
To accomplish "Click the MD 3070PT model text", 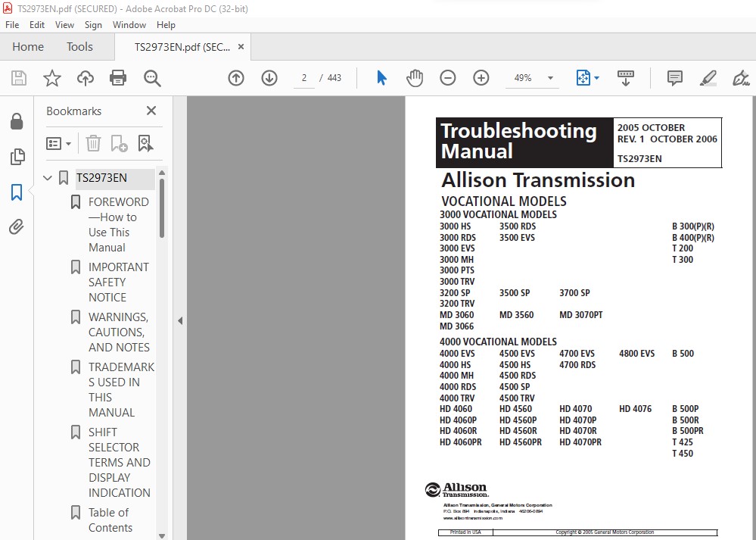I will (x=581, y=314).
